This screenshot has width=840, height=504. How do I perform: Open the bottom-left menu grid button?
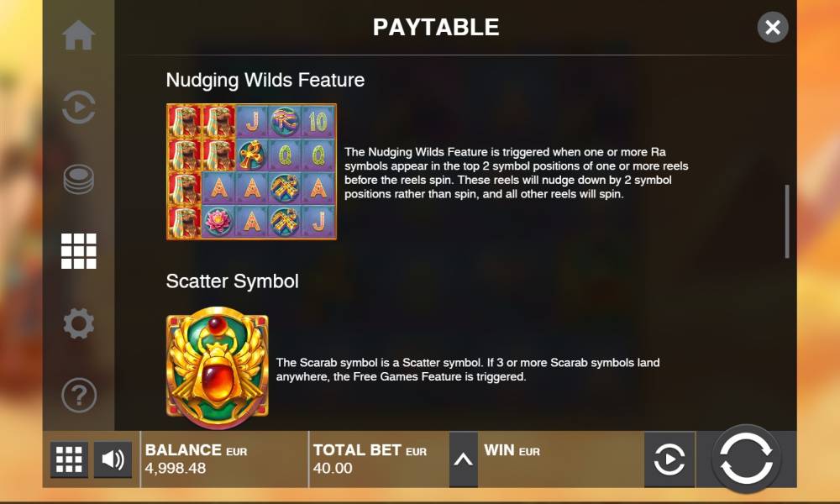pyautogui.click(x=69, y=459)
